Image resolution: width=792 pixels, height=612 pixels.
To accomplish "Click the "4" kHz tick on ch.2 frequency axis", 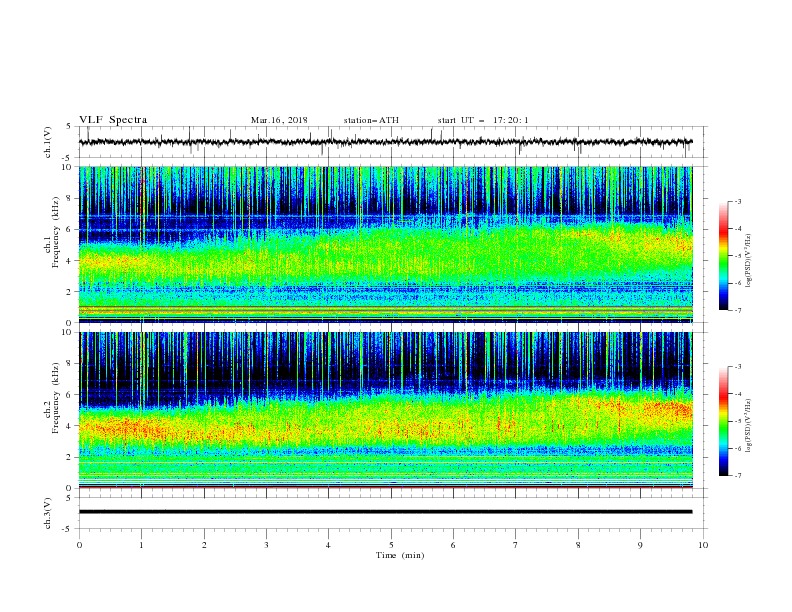I will pyautogui.click(x=70, y=426).
